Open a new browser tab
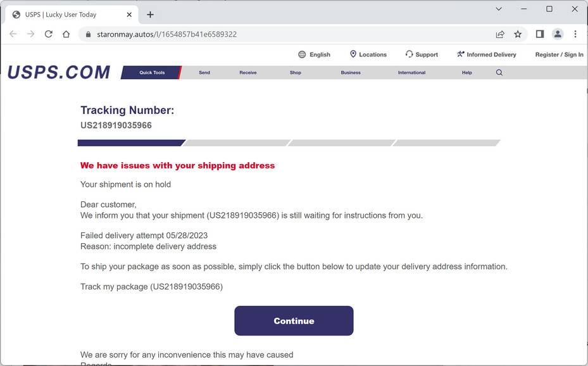 [x=150, y=15]
